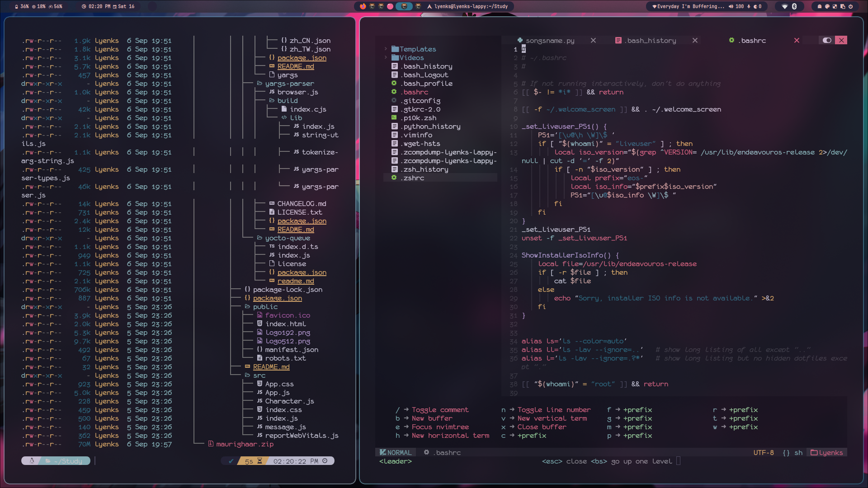Select the gear icon of .bash_profile
This screenshot has width=868, height=488.
394,83
